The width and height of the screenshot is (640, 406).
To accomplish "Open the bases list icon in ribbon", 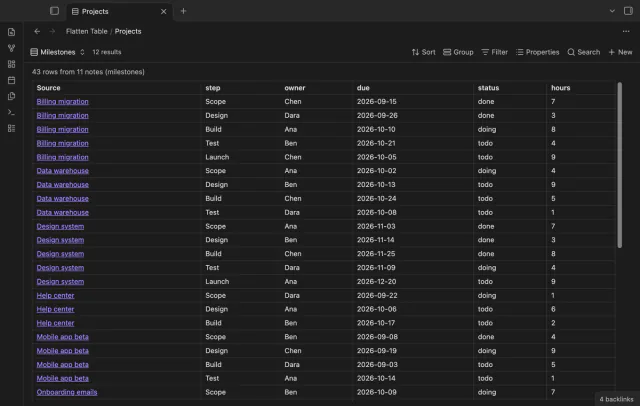I will 11,129.
